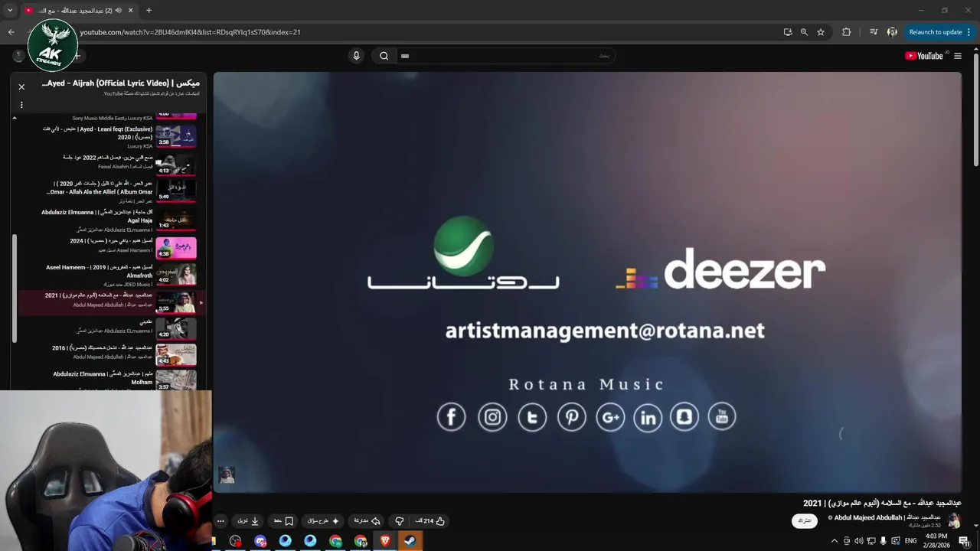
Task: Click the browser back arrow
Action: pyautogui.click(x=11, y=32)
